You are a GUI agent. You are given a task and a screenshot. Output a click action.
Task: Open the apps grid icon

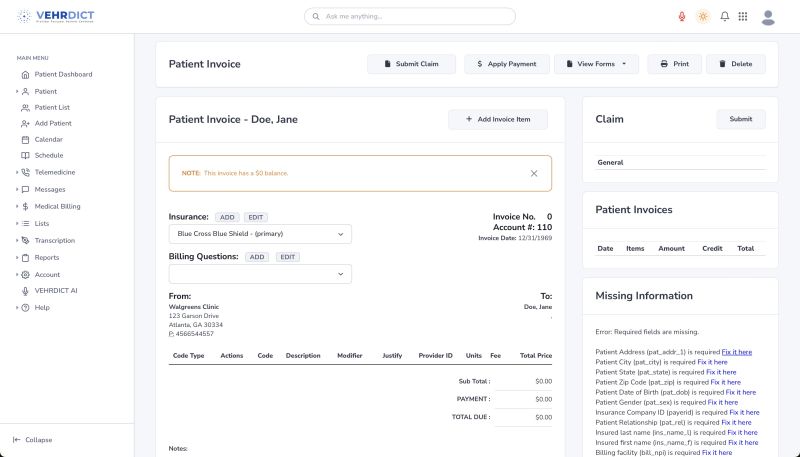pyautogui.click(x=742, y=16)
